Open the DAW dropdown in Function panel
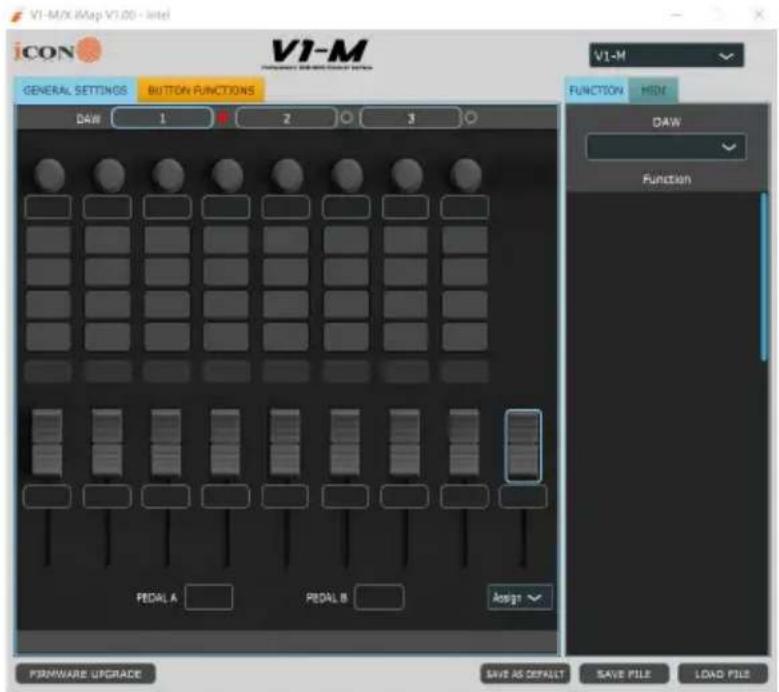Screen dimensions: 779x692 pyautogui.click(x=666, y=147)
